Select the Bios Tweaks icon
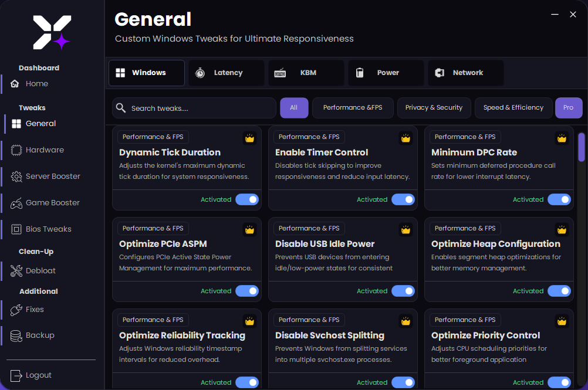 (x=16, y=229)
